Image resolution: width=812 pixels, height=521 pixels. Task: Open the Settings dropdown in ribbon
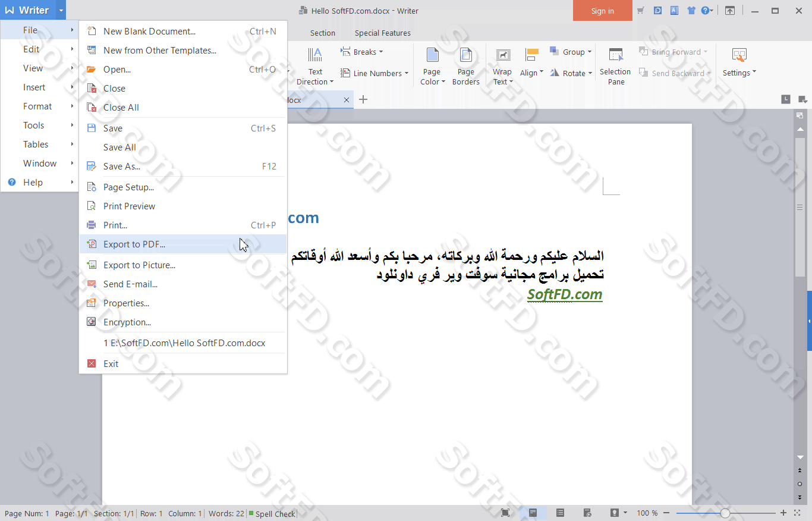click(739, 63)
